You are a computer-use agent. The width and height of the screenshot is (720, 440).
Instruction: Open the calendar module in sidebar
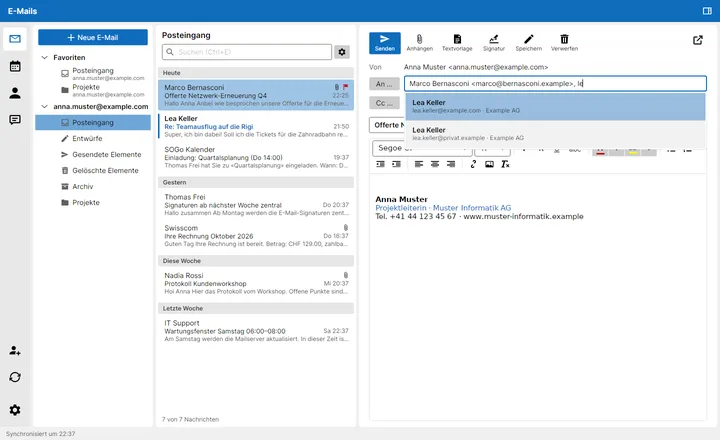pos(15,66)
